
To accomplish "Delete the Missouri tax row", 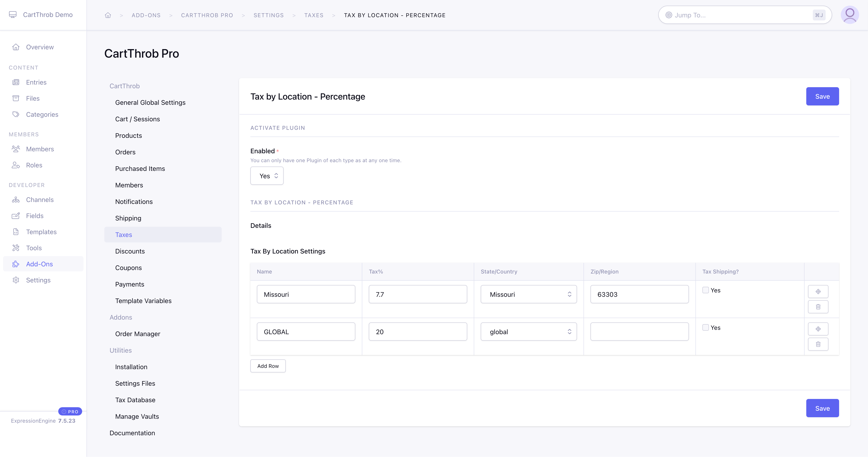I will coord(818,307).
